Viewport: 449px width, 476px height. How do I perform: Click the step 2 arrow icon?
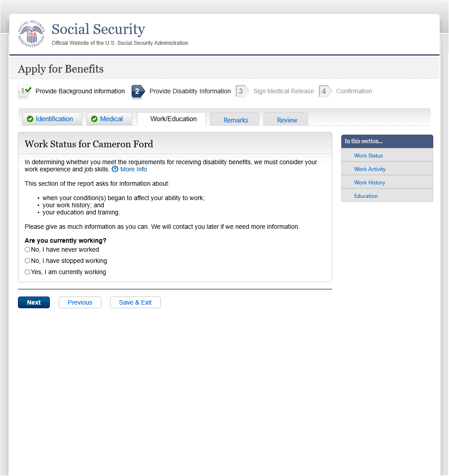pos(138,91)
